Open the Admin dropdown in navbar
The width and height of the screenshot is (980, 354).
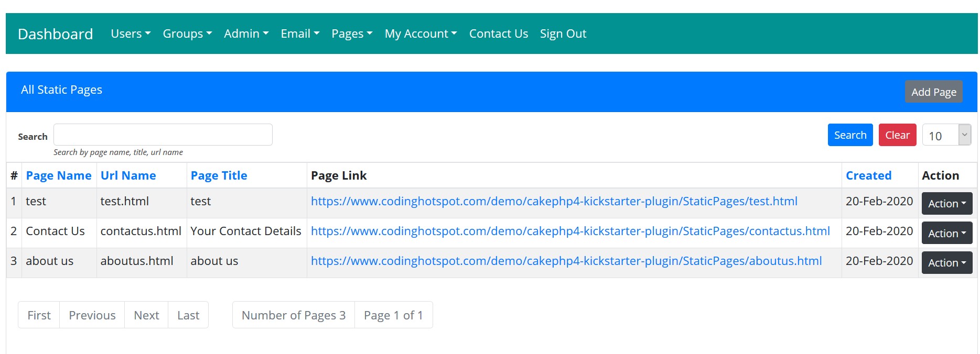pos(246,34)
